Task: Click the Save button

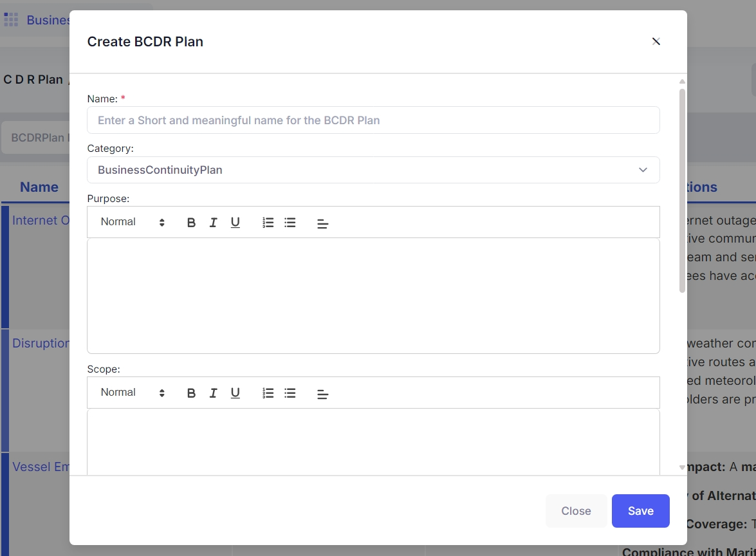Action: [640, 511]
